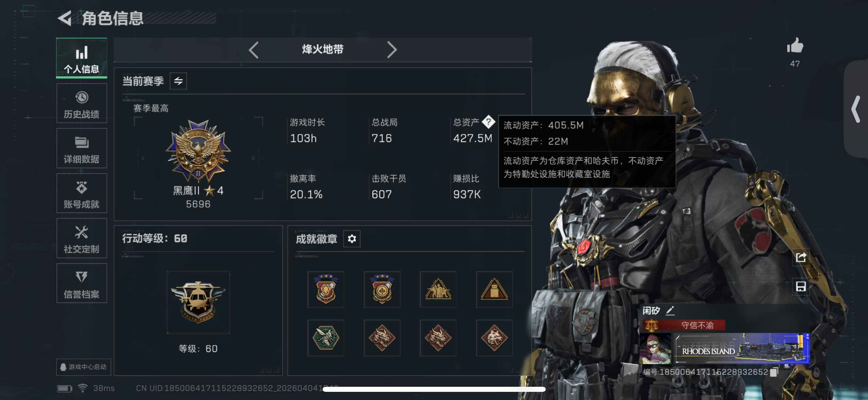Edit nickname 闲矽 with the pencil icon
The height and width of the screenshot is (400, 868).
(670, 310)
